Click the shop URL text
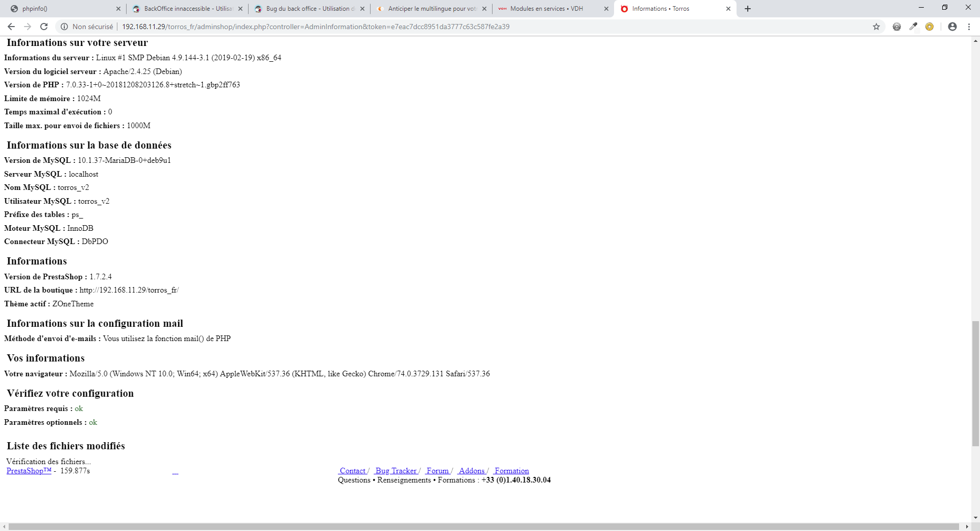Image resolution: width=980 pixels, height=531 pixels. point(129,290)
